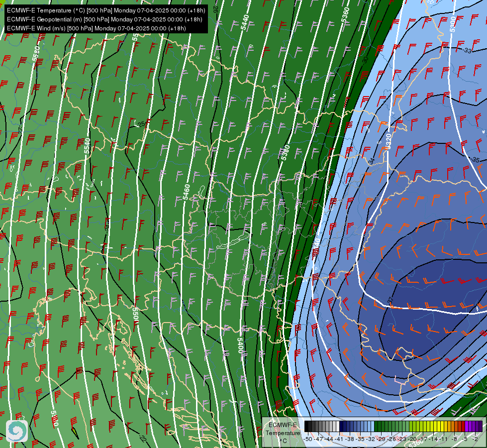Click the -33 isotherm label on map
Screen dimensions: 487x448
click(x=468, y=50)
